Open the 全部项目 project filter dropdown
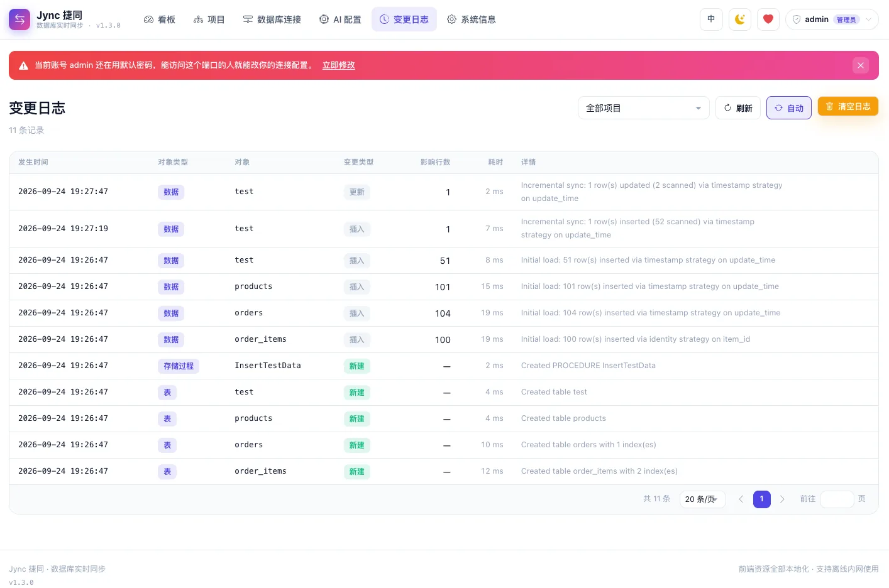 click(x=643, y=108)
